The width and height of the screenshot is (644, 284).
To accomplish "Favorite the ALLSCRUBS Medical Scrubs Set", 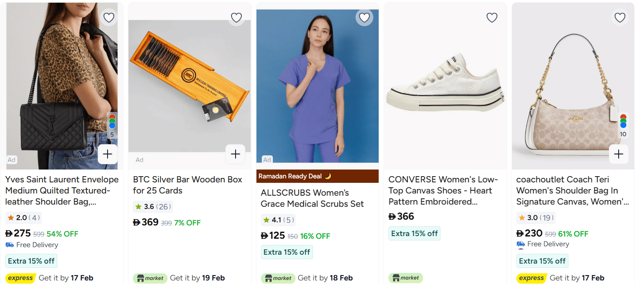I will click(x=364, y=18).
